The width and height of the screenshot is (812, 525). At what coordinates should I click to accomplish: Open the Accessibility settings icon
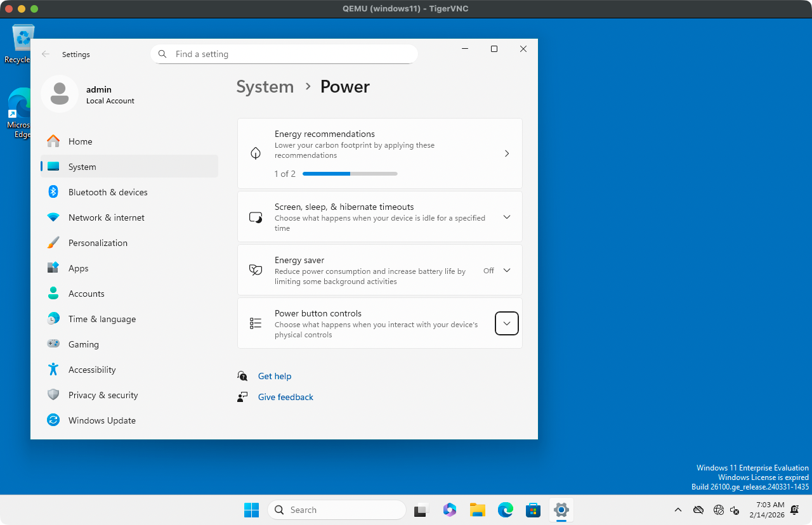[x=53, y=370]
